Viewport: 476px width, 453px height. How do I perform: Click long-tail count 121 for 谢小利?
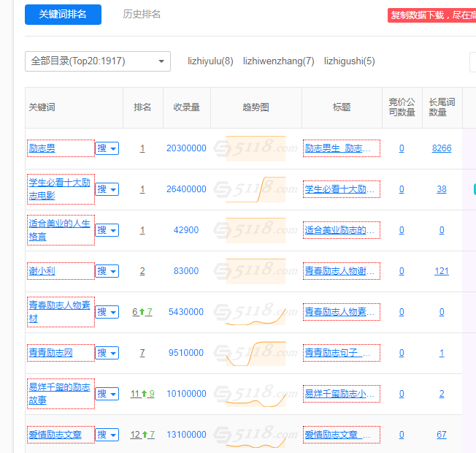click(x=441, y=271)
